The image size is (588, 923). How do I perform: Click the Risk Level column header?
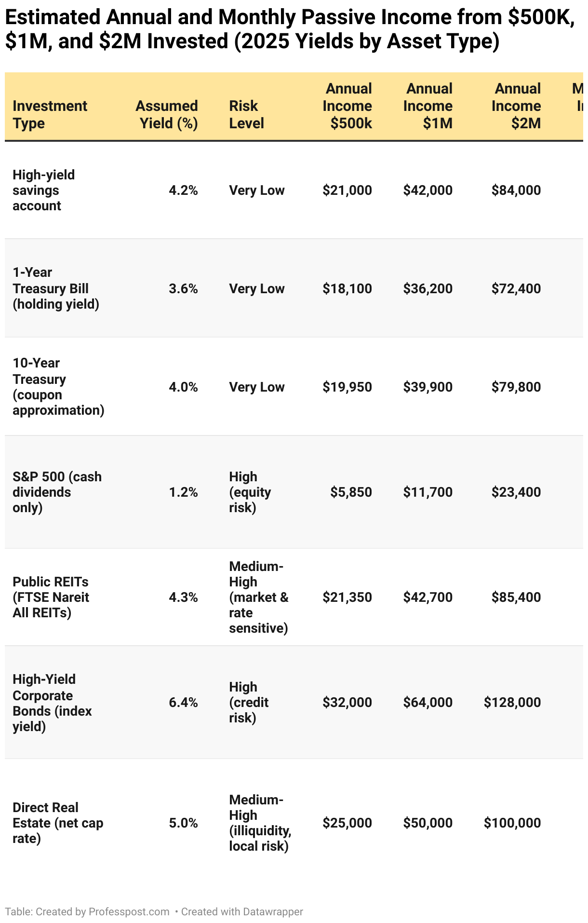click(x=246, y=114)
